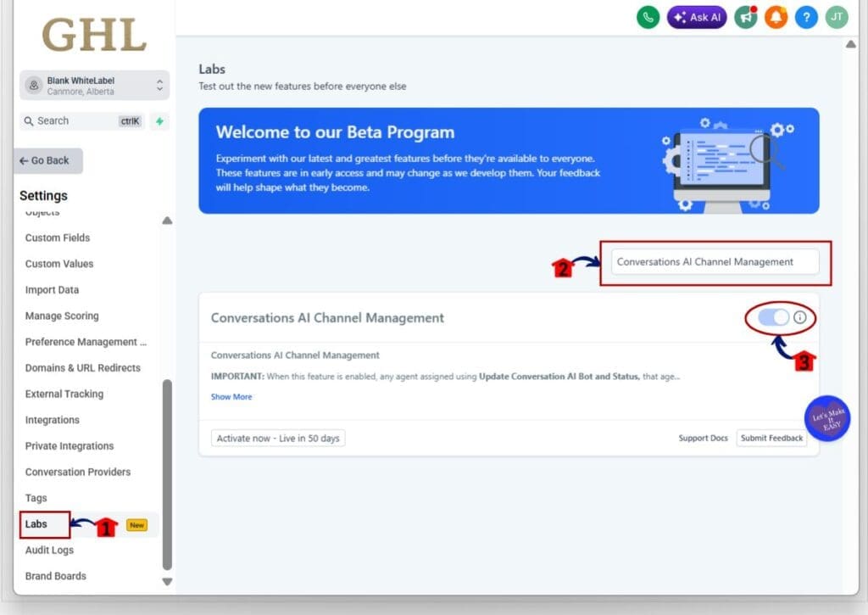Click the Show More link

tap(231, 397)
